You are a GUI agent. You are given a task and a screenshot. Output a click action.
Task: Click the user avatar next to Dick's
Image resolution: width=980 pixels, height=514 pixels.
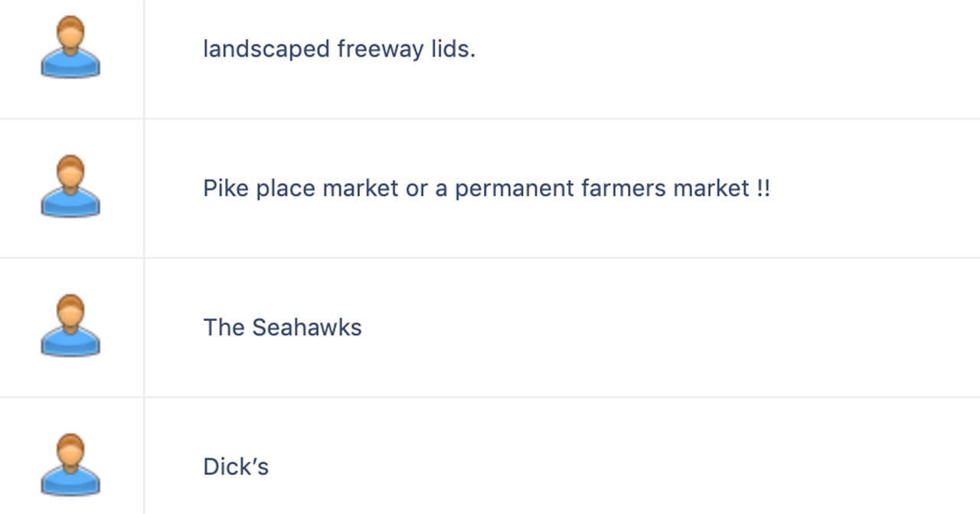70,465
